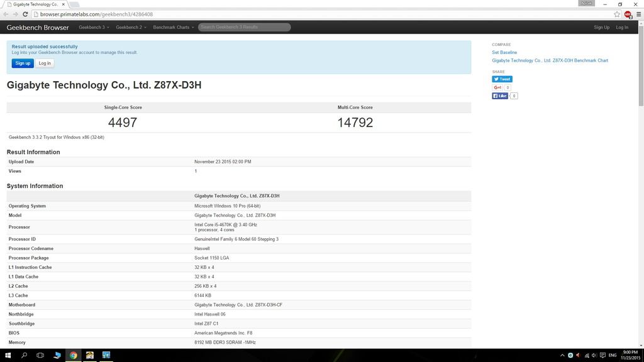
Task: Click the blue Sign up button
Action: 23,63
